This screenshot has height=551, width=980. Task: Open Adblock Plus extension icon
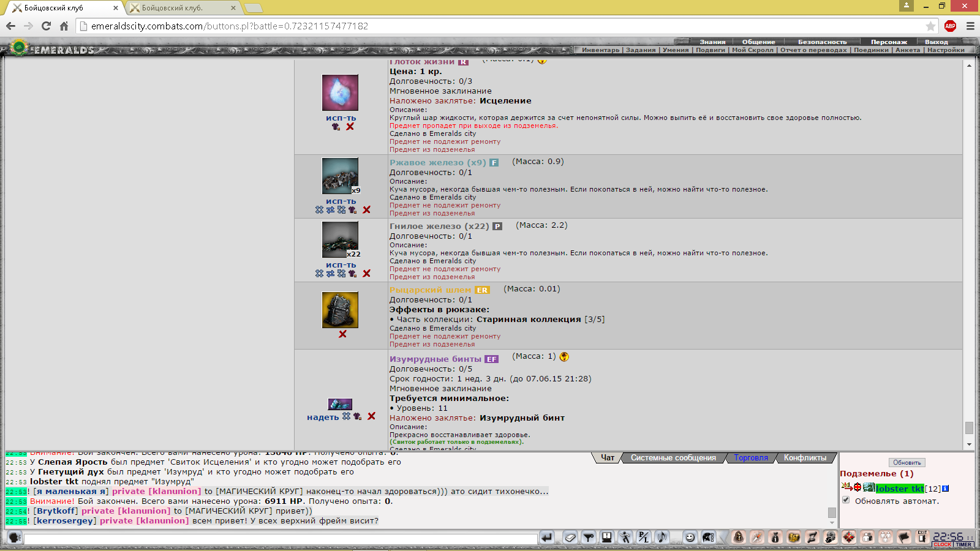tap(950, 26)
